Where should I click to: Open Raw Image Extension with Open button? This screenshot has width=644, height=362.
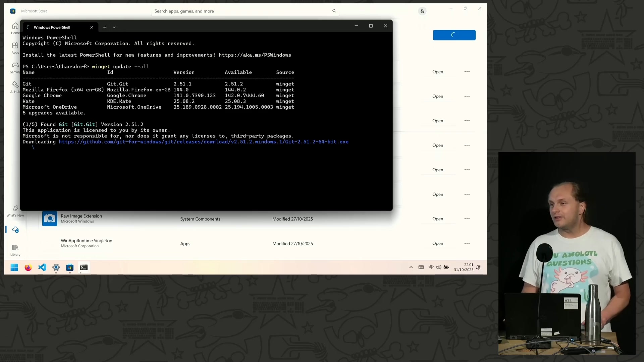(437, 219)
